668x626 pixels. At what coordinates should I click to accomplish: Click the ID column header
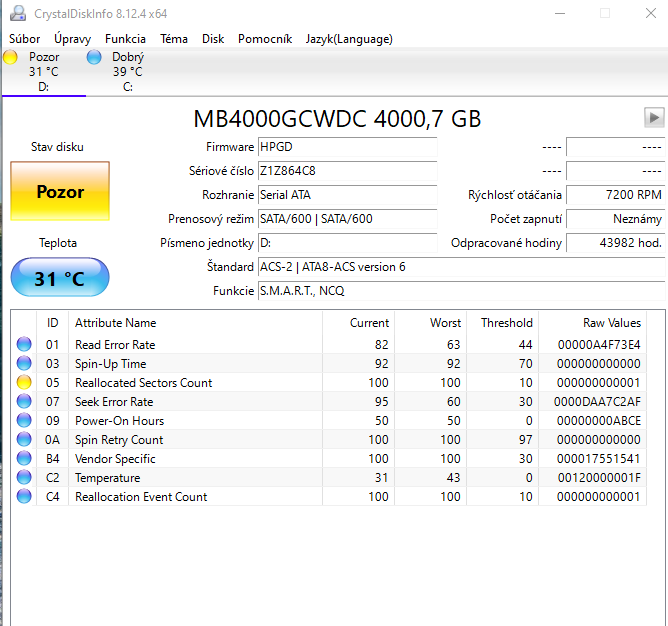(52, 323)
